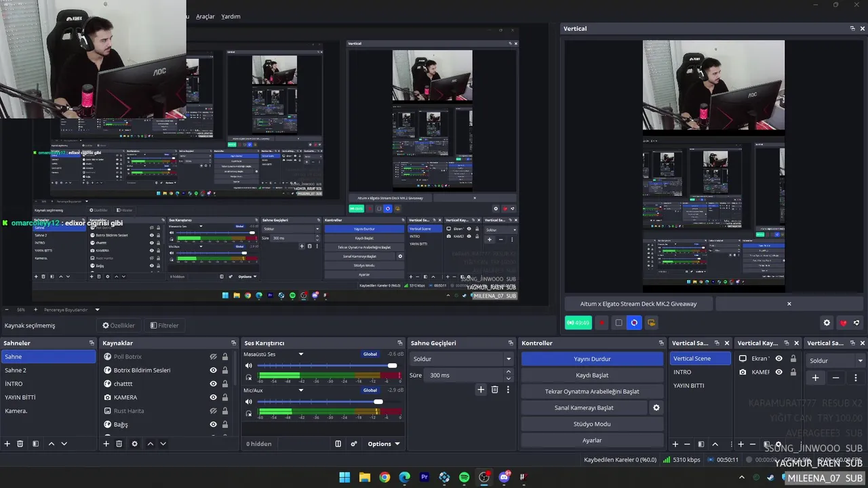Click Sanal Kamerayı Başlat button
Viewport: 868px width, 488px height.
[x=584, y=407]
